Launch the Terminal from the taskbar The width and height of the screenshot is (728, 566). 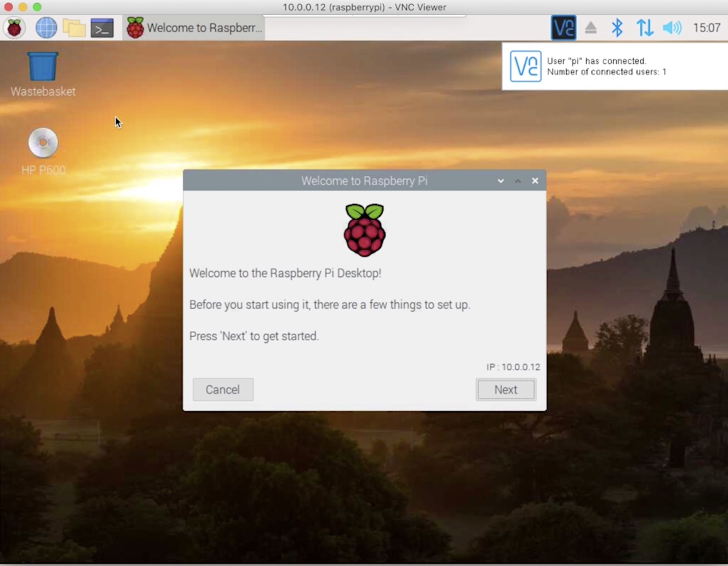(102, 27)
